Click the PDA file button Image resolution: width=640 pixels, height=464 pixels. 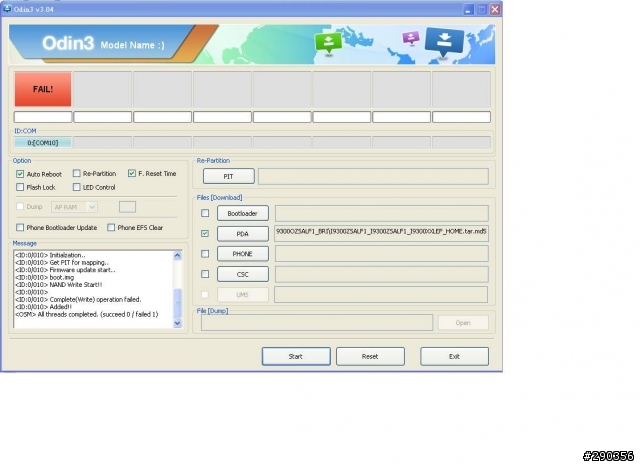tap(242, 234)
